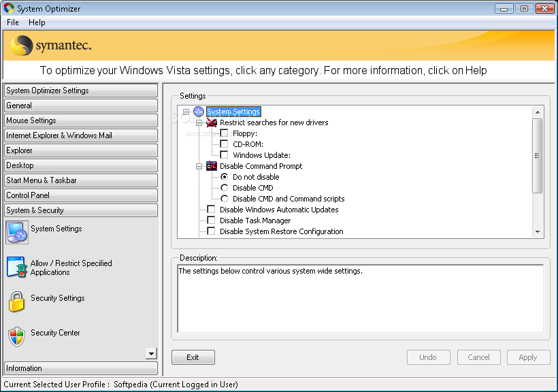
Task: Open the Control Panel category
Action: point(81,195)
